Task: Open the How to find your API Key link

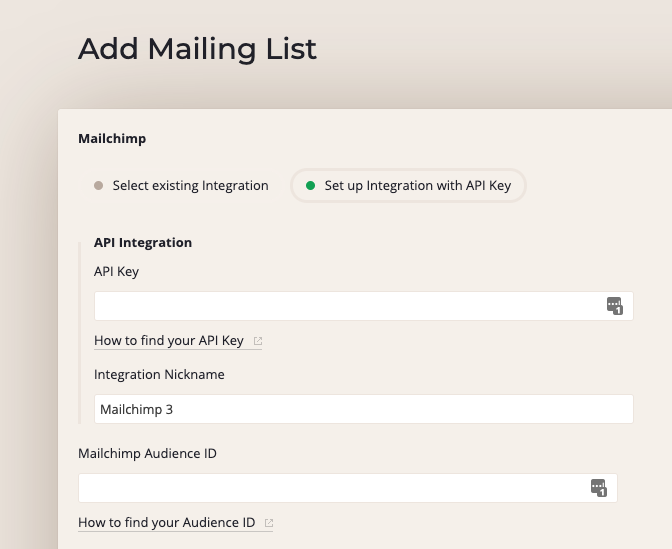Action: (x=169, y=341)
